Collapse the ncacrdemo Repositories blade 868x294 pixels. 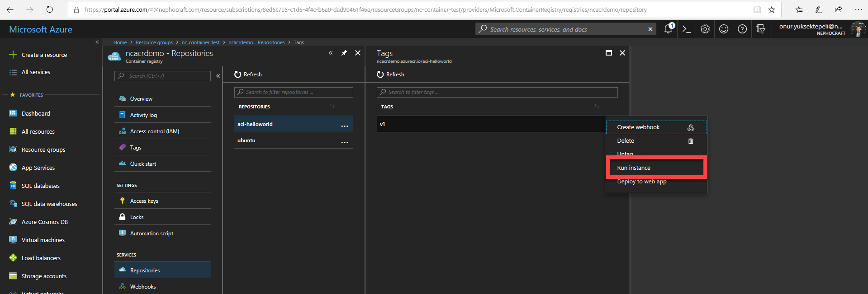[x=331, y=53]
